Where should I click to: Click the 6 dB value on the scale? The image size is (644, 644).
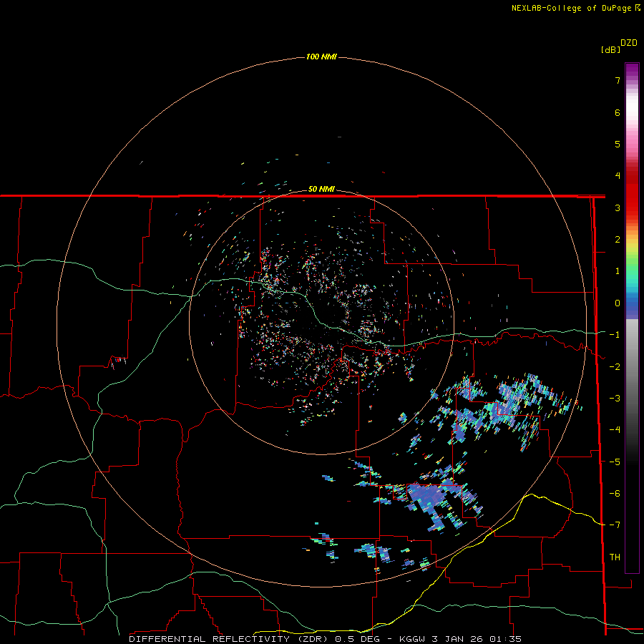pyautogui.click(x=618, y=112)
